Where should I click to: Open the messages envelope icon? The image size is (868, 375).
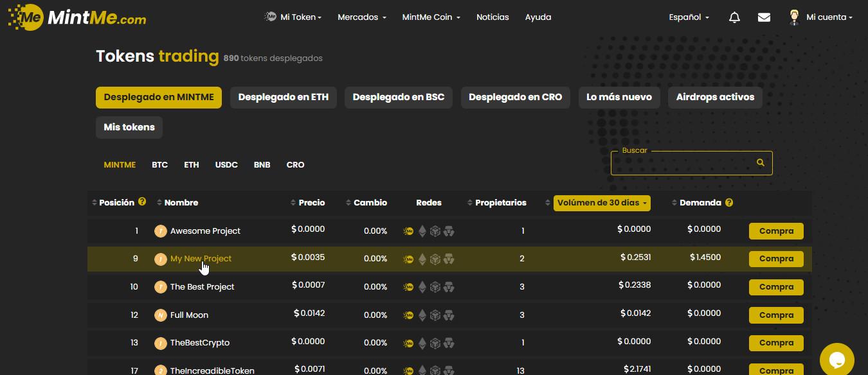coord(764,17)
